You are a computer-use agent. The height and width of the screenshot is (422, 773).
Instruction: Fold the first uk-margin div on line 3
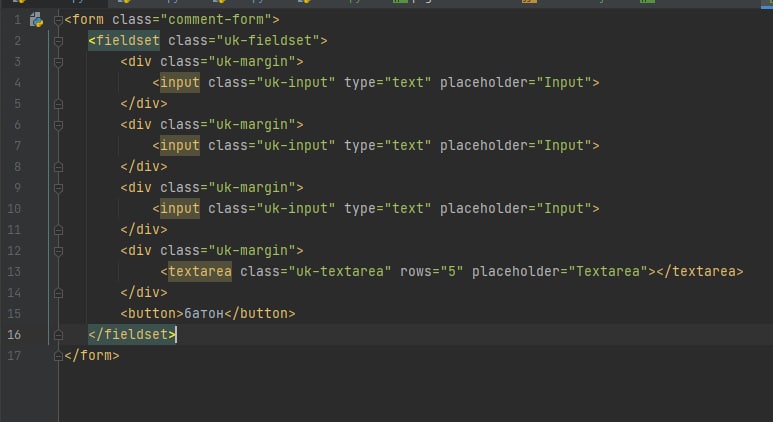[58, 62]
